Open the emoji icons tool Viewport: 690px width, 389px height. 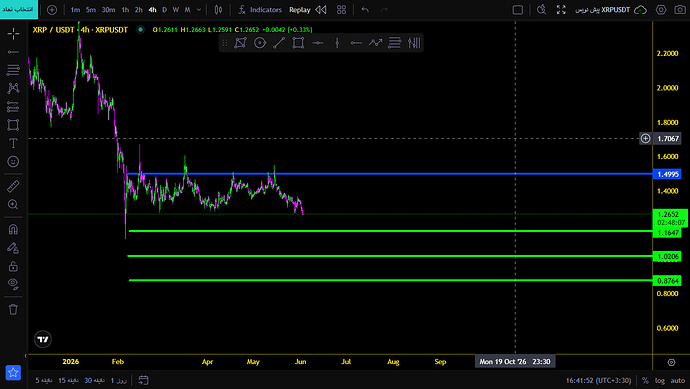tap(13, 161)
